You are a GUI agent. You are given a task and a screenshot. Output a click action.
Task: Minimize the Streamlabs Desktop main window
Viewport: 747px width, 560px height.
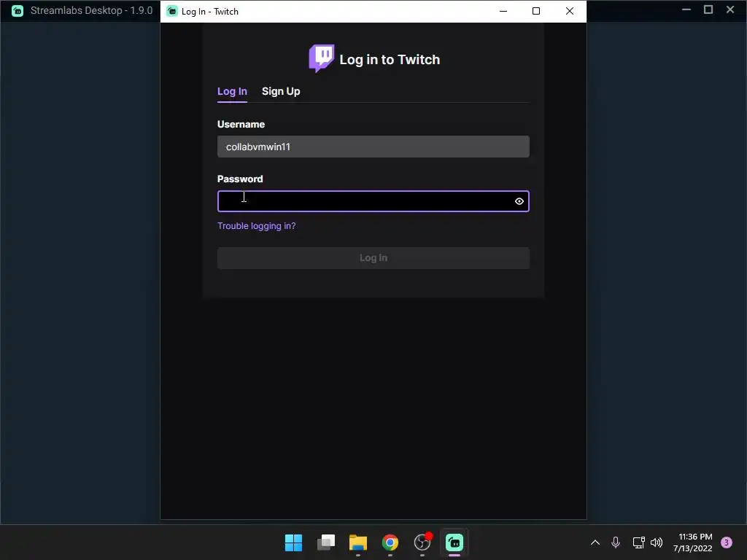click(686, 9)
